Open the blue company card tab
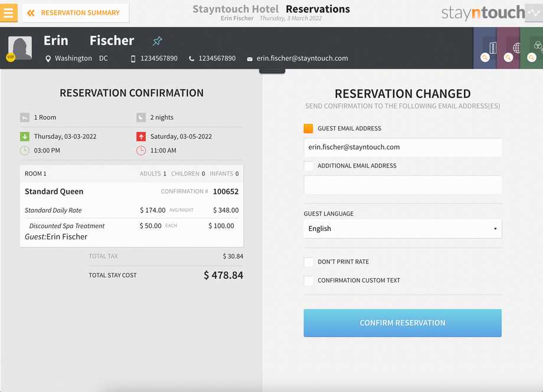 point(485,48)
